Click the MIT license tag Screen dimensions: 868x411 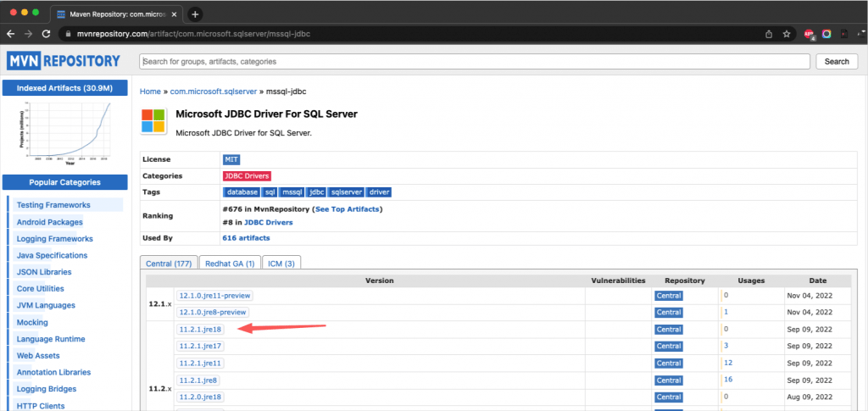pyautogui.click(x=231, y=159)
